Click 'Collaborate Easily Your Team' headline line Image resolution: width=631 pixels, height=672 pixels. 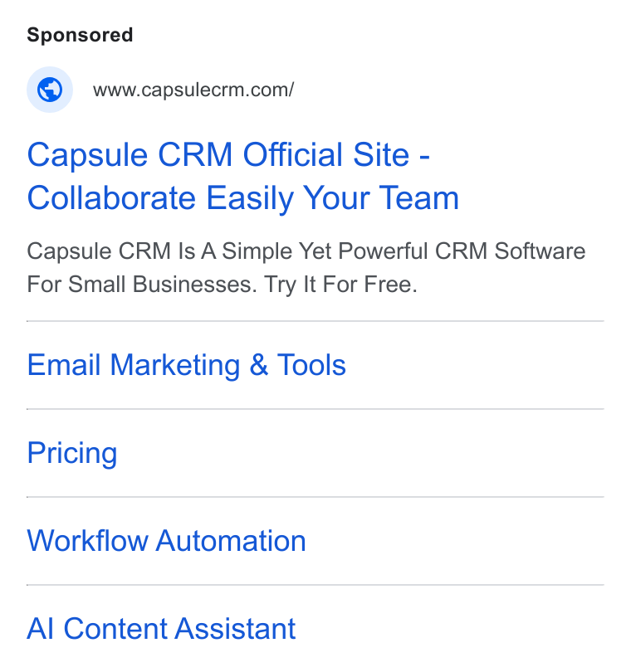tap(242, 198)
